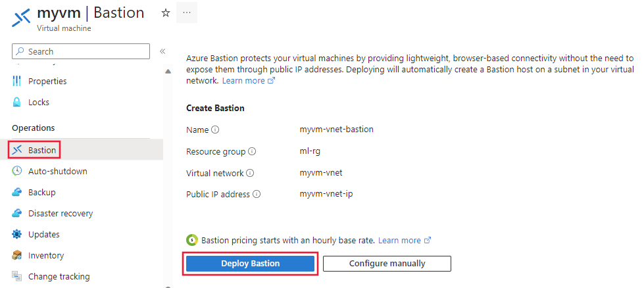The image size is (644, 288).
Task: Click the Configure manually button
Action: click(387, 264)
